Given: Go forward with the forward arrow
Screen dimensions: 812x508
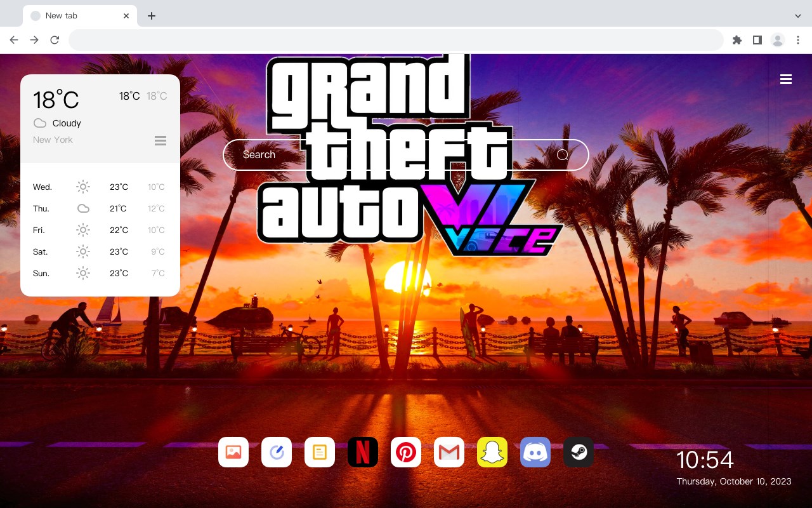Looking at the screenshot, I should click(x=34, y=40).
